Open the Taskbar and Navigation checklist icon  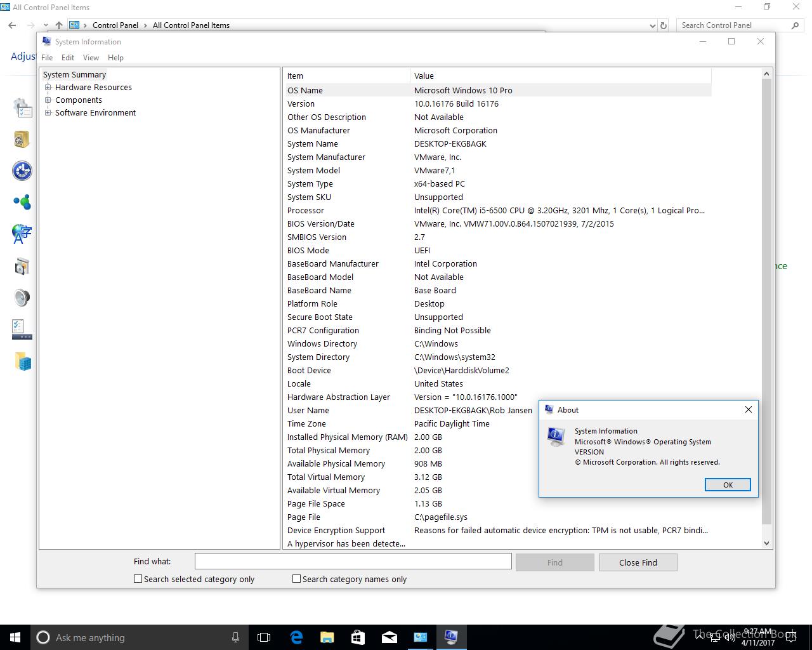[x=22, y=329]
